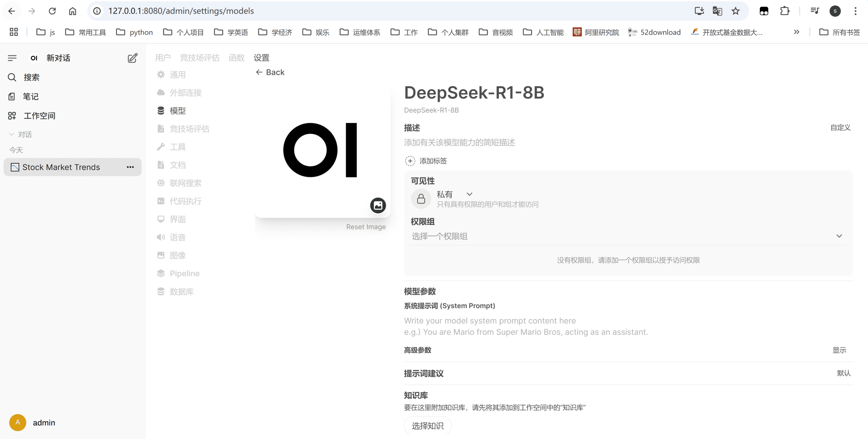Open 笔记 notes icon in the sidebar
Viewport: 868px width, 439px height.
pos(12,97)
